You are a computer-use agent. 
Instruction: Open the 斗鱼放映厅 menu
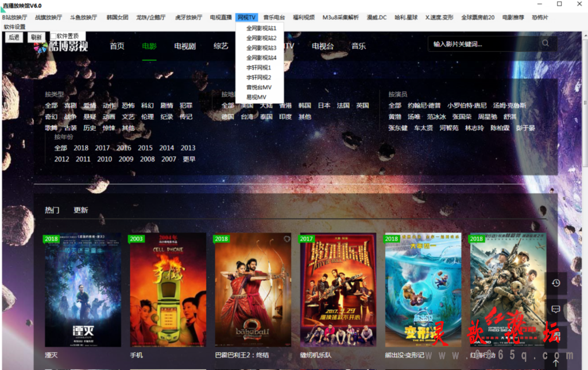(x=83, y=17)
